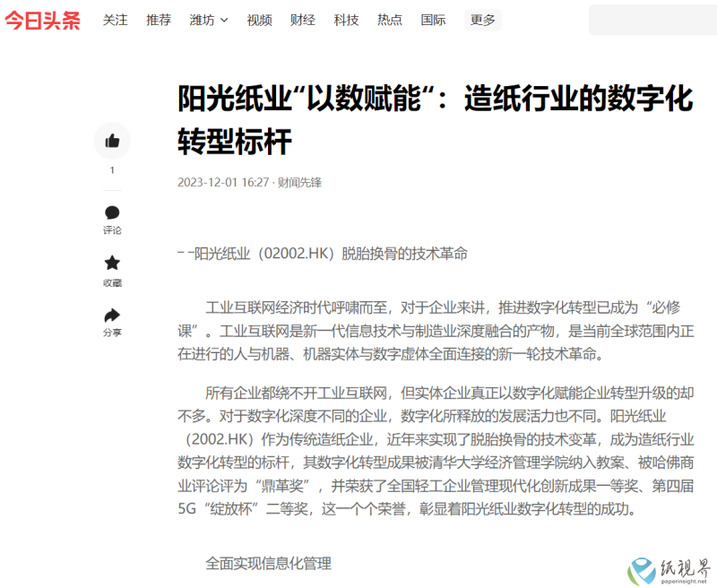Click the paragraph starting 所有企业都绕不开工业互联网
Screen dimensions: 717x588
coord(436,451)
